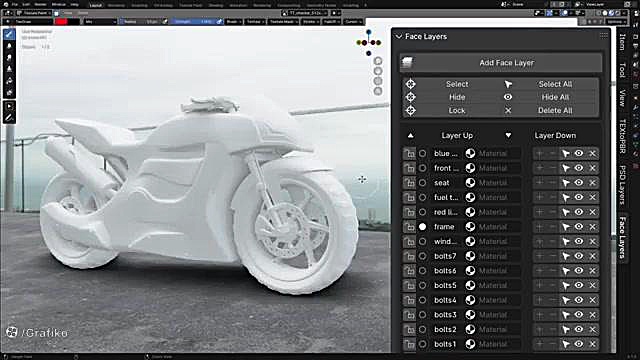Activate radio button for bolts5 layer
This screenshot has height=360, width=640.
[422, 285]
